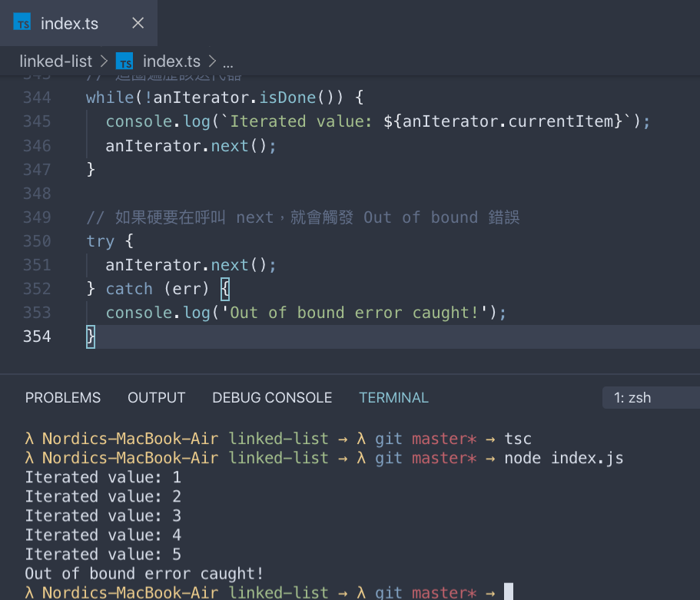
Task: Click line number 346 in the gutter
Action: [37, 145]
